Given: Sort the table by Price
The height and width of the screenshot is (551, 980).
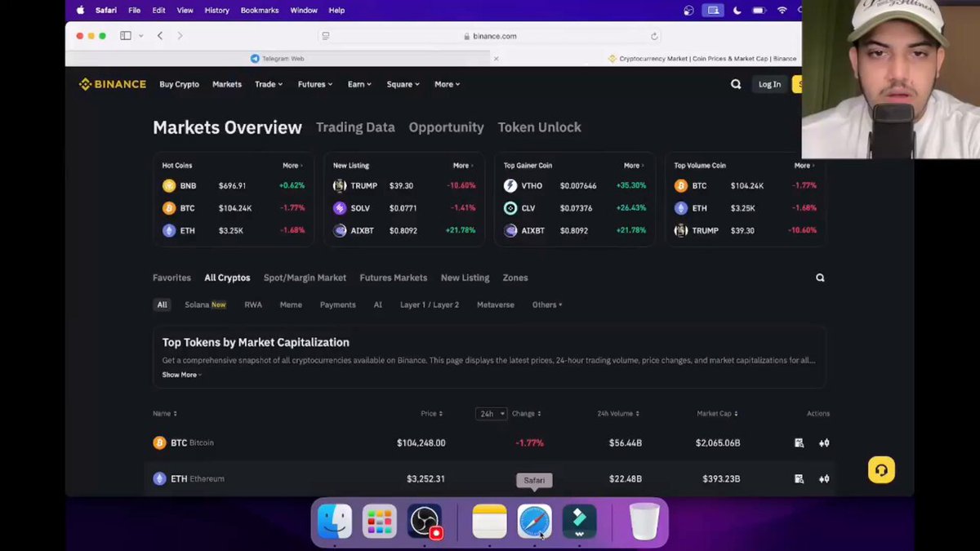Looking at the screenshot, I should click(x=431, y=414).
